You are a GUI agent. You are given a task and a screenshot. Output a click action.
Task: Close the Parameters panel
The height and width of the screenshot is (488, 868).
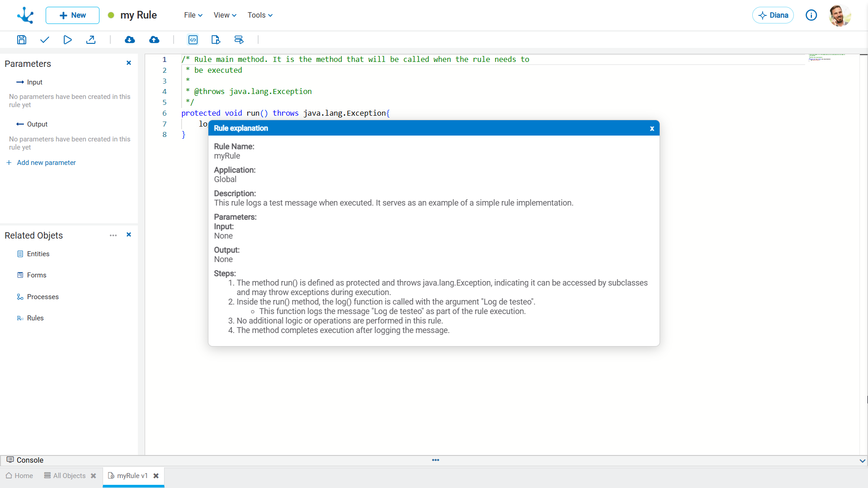129,63
